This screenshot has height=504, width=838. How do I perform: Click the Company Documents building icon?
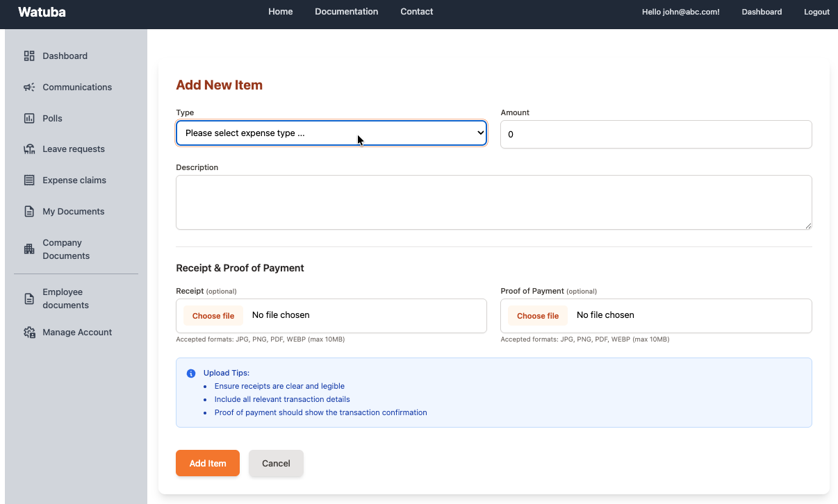[x=29, y=249]
